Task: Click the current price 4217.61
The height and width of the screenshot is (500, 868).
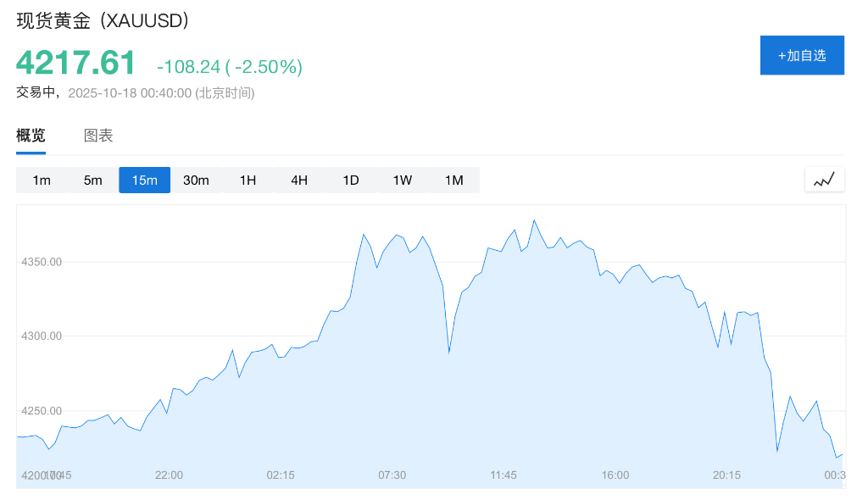Action: 76,64
